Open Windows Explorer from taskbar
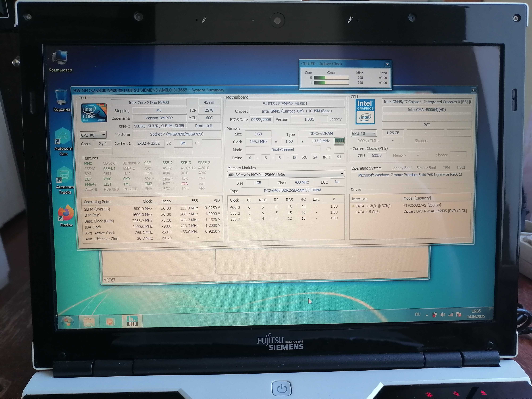The height and width of the screenshot is (399, 532). 89,322
